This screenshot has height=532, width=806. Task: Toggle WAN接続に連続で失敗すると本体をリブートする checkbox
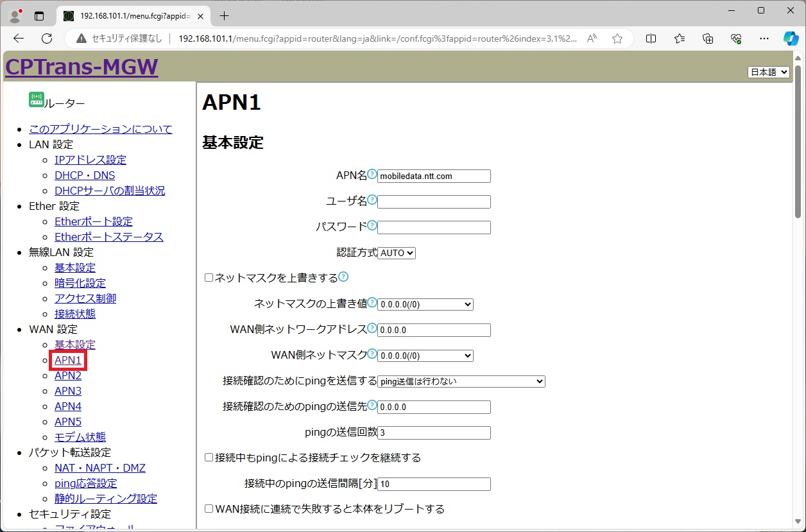(x=209, y=509)
